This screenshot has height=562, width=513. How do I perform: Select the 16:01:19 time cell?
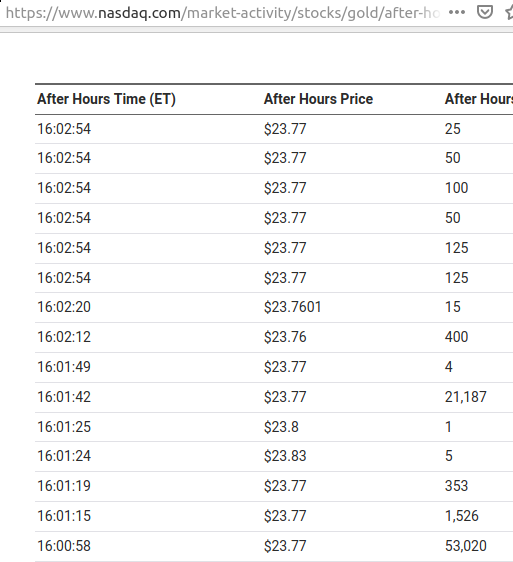click(64, 486)
